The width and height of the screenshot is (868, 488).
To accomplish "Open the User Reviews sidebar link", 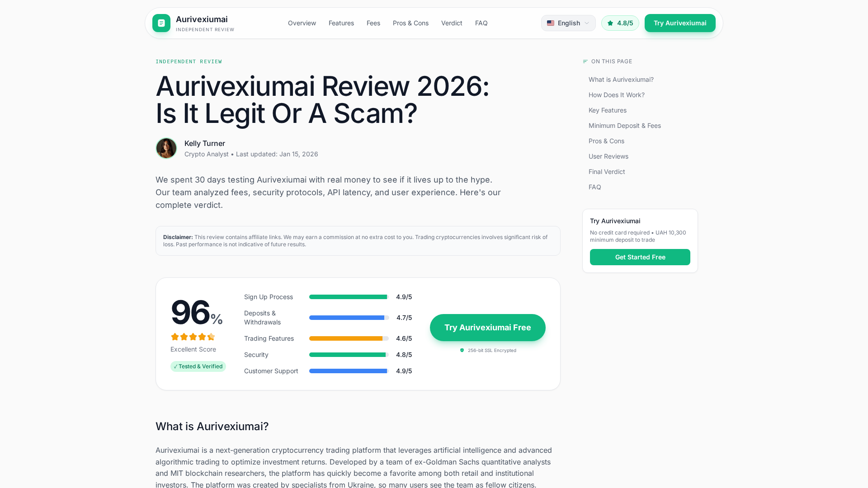I will [x=608, y=156].
